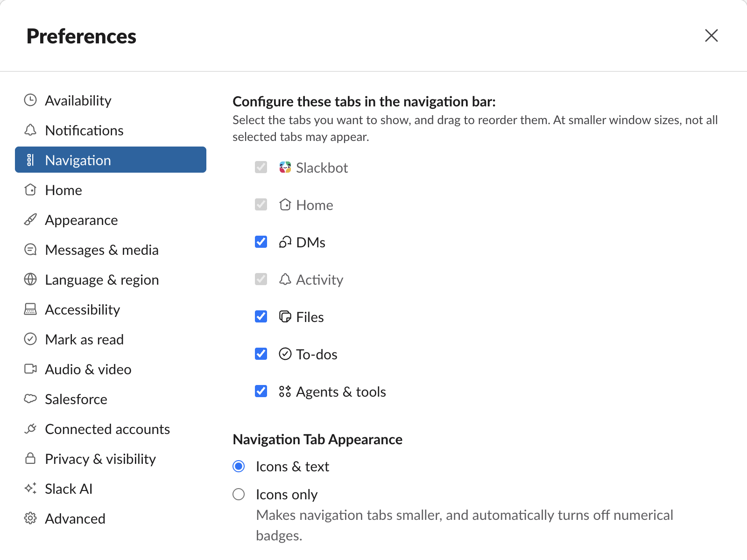Uncheck the DMs tab checkbox

[261, 242]
